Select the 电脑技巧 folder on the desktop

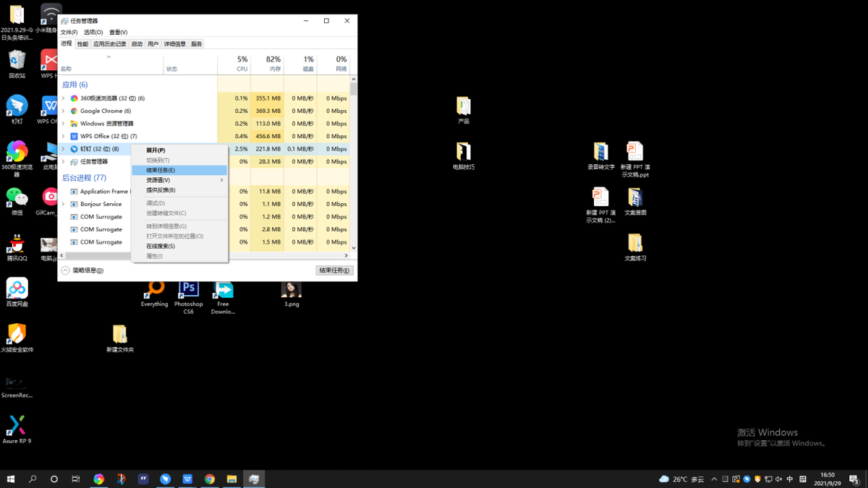tap(464, 155)
